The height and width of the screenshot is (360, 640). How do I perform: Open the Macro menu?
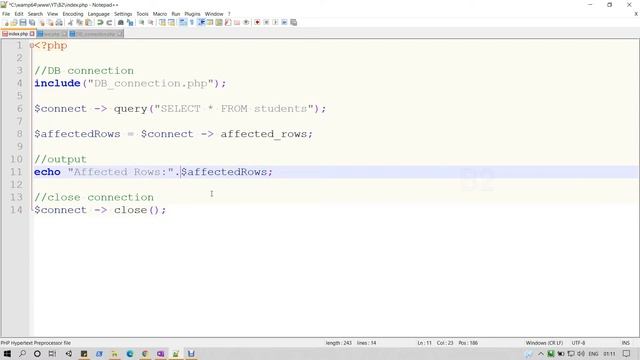(160, 14)
